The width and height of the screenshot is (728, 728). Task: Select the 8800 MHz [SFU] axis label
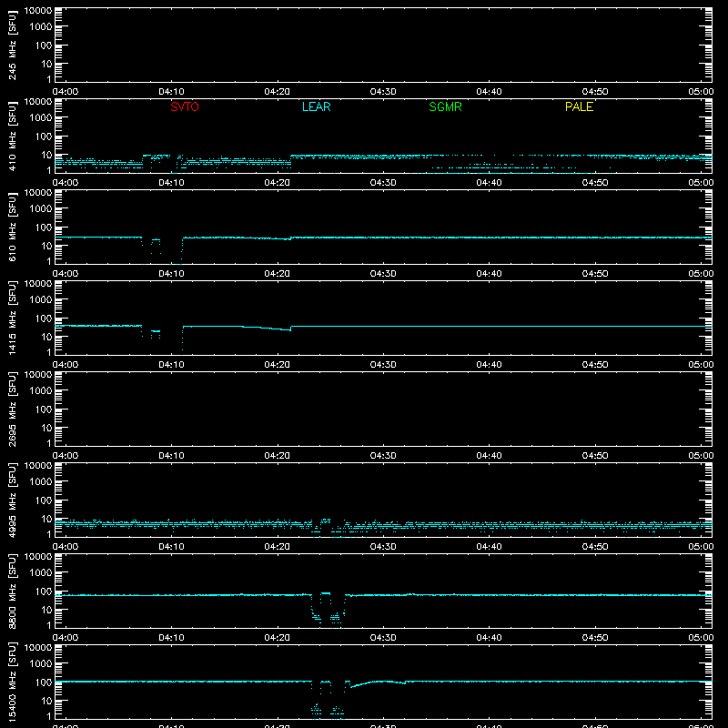[12, 591]
